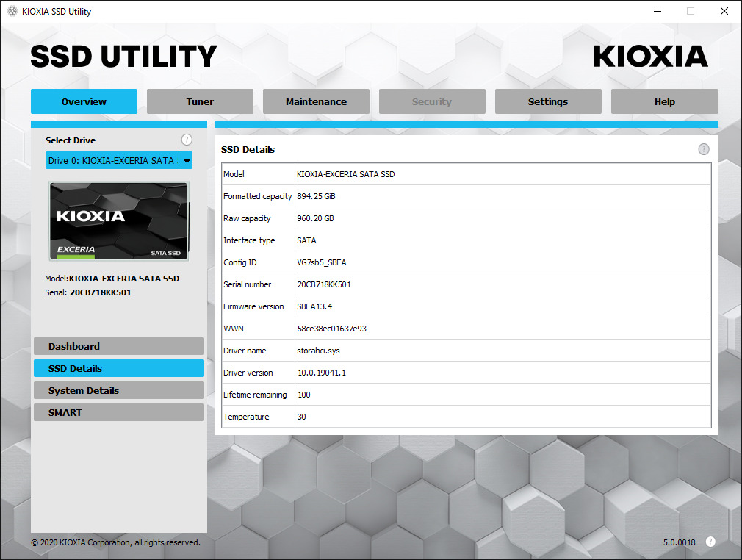The height and width of the screenshot is (560, 742).
Task: Click the help icon next to version number
Action: click(x=710, y=542)
